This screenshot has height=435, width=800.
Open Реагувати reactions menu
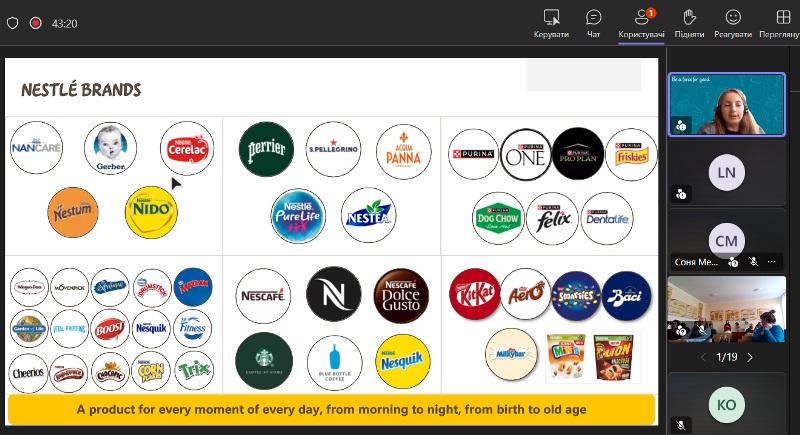(x=733, y=17)
